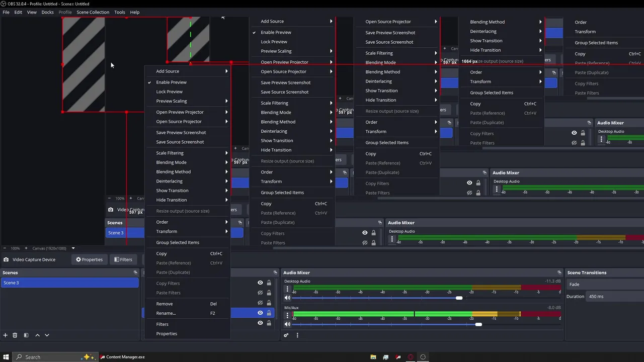
Task: Click the 100% zoom label under preview
Action: click(x=16, y=248)
